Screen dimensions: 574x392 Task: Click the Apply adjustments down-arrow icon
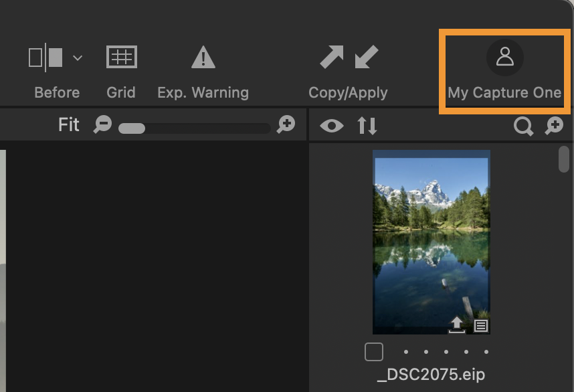(x=367, y=57)
